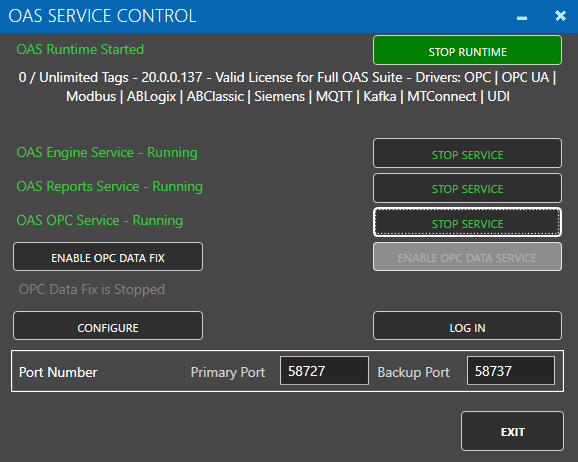Open the Log In prompt
578x462 pixels.
point(467,326)
